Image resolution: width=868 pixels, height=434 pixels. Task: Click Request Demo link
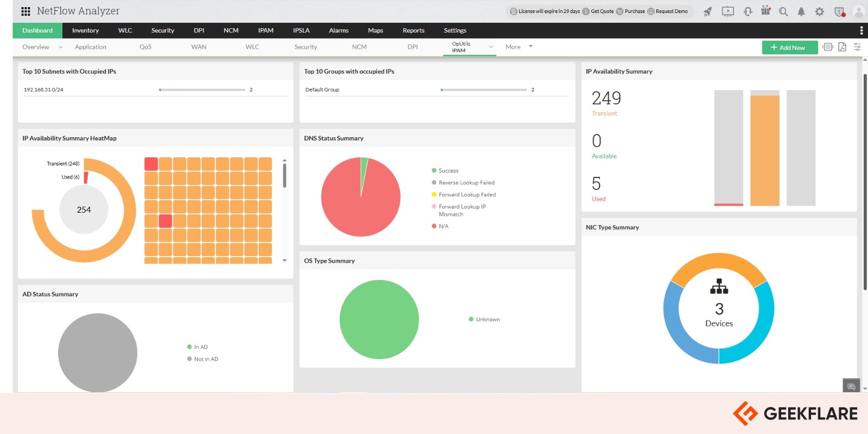(672, 11)
